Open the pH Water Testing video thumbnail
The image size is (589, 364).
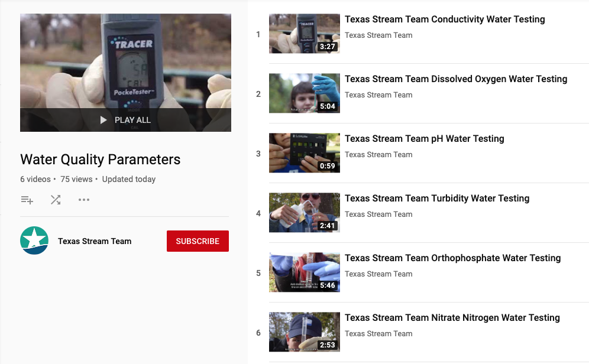(304, 153)
